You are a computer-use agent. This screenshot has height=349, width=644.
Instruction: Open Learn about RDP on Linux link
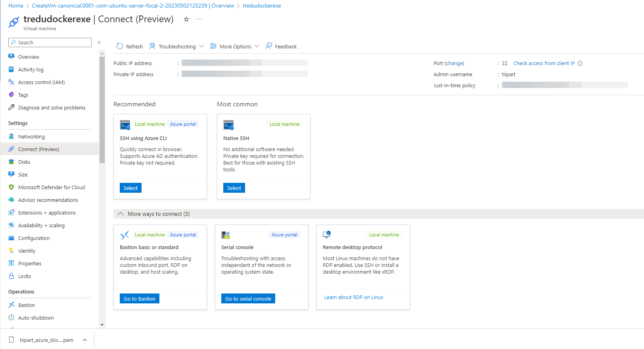tap(354, 297)
